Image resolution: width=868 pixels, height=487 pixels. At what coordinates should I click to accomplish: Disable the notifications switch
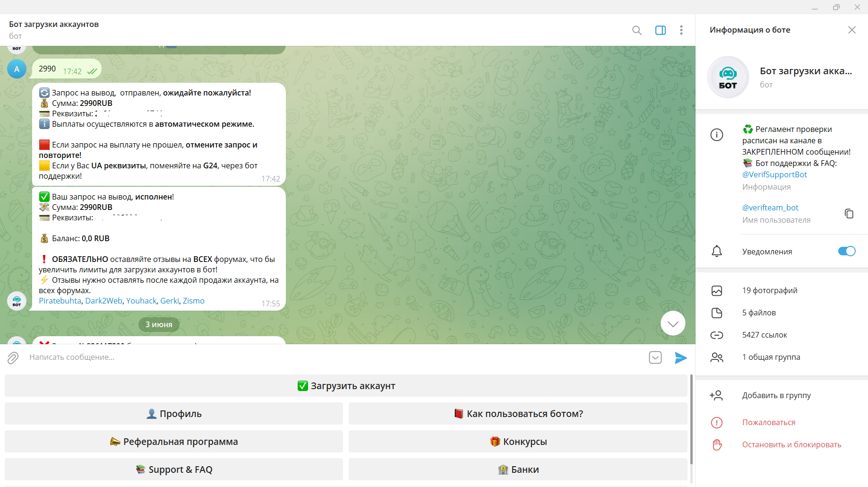coord(846,251)
